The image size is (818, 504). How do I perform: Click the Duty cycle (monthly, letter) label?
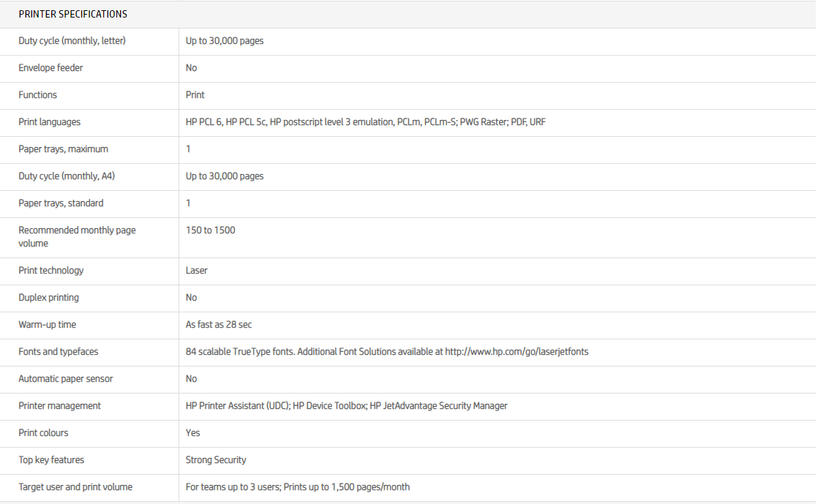[x=72, y=41]
